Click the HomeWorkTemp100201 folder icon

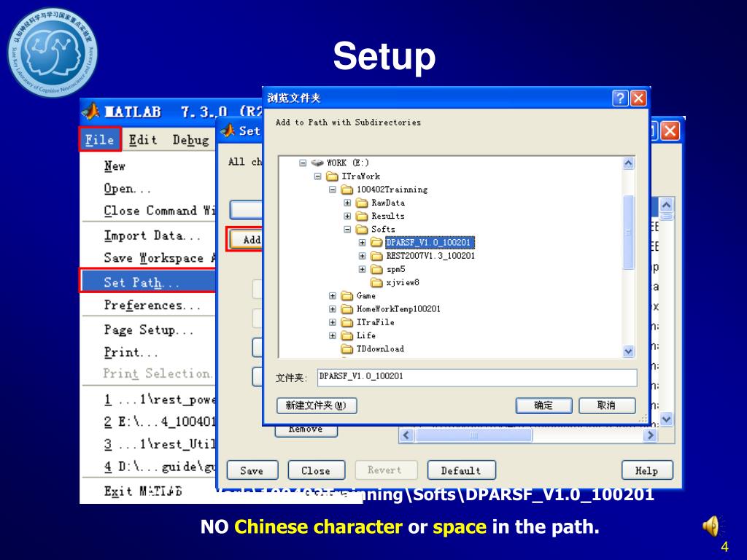[347, 309]
